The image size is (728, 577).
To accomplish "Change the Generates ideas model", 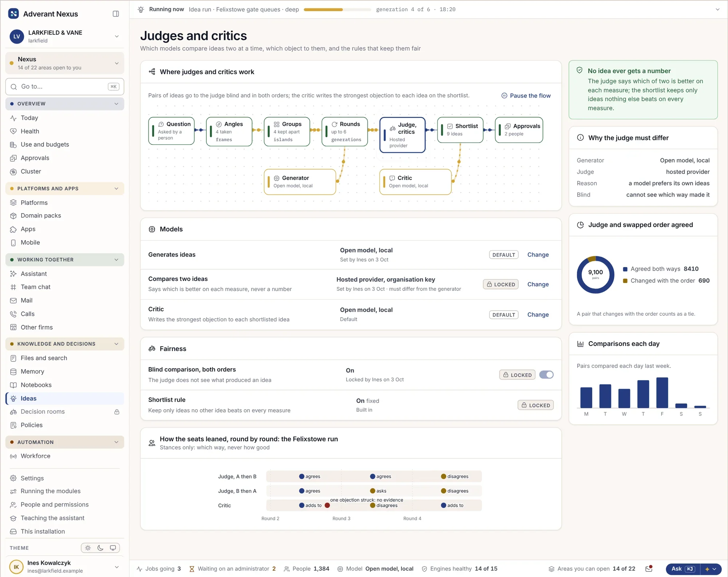I will (x=538, y=255).
